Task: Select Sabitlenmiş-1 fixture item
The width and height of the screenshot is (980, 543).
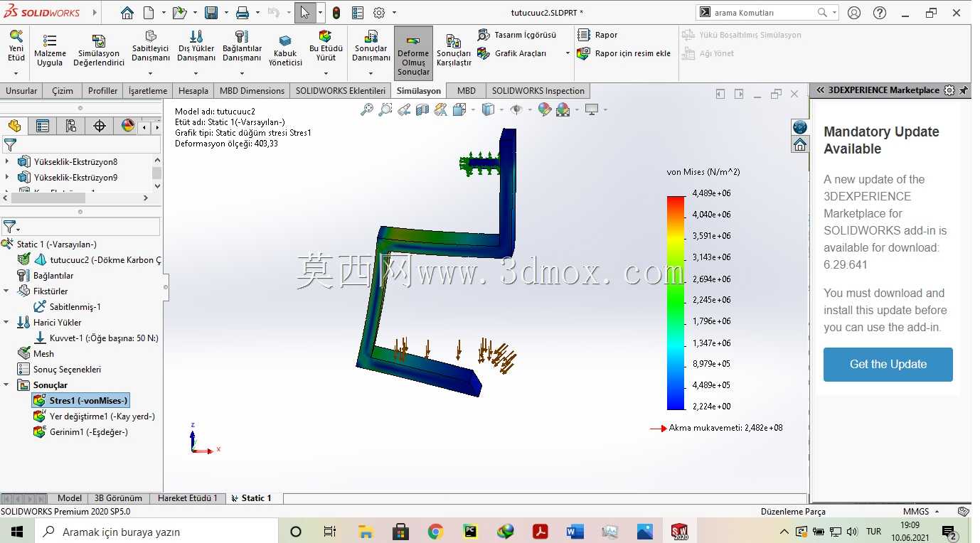Action: click(68, 307)
